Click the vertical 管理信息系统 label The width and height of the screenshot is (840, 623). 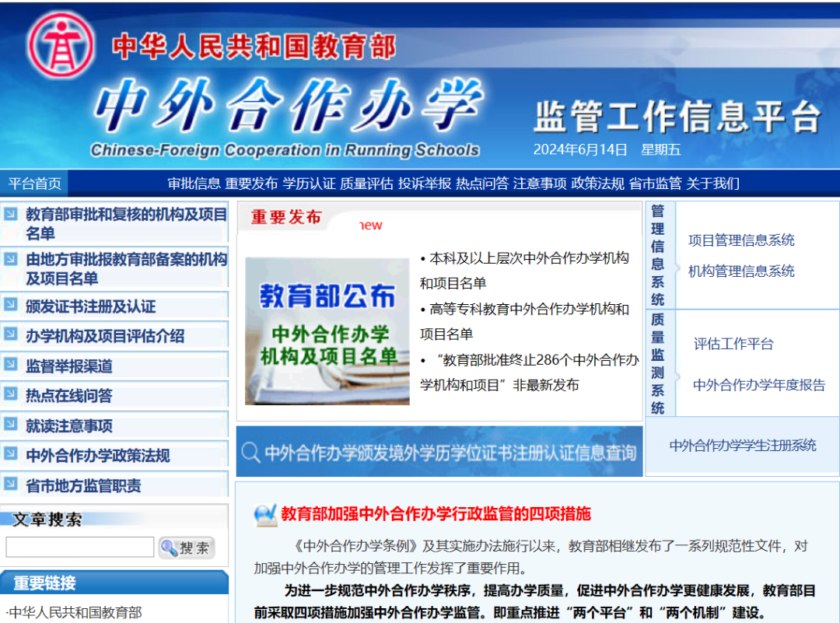657,255
